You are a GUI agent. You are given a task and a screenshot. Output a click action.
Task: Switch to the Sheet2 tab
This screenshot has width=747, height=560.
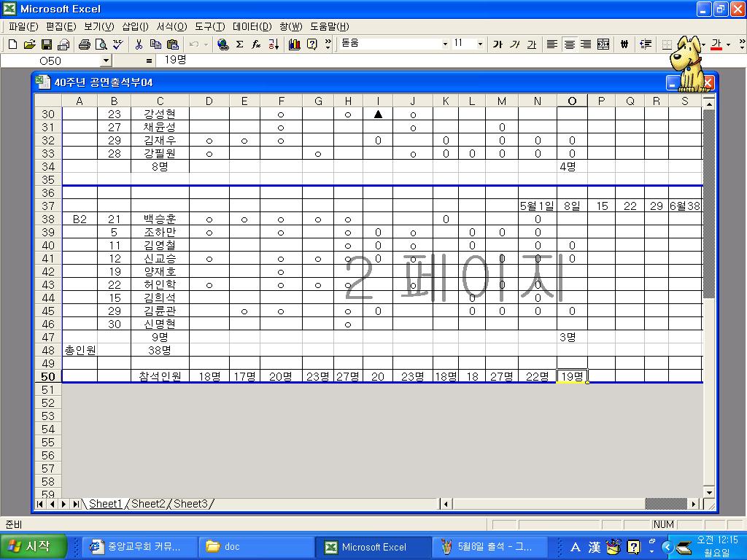pos(147,504)
